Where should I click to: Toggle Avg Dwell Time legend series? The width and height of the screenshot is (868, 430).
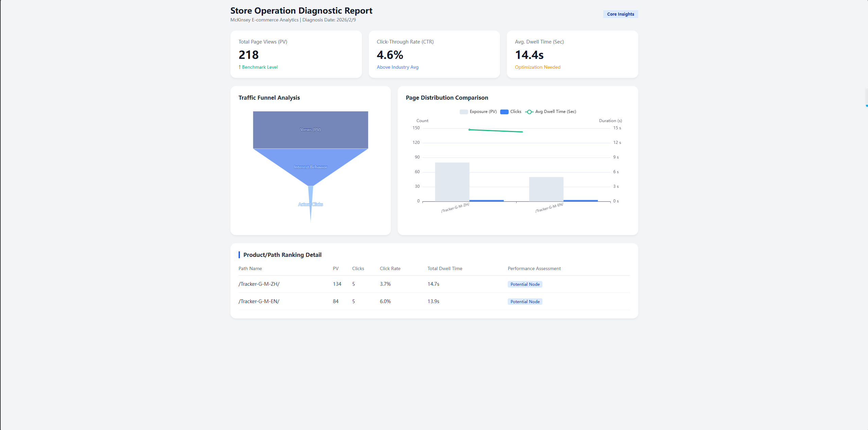click(555, 112)
